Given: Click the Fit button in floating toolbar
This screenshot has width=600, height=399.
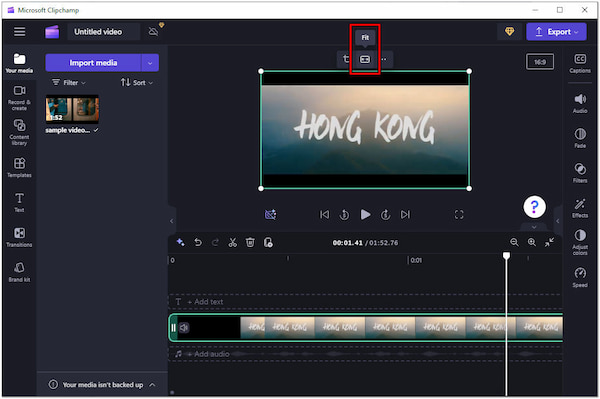Looking at the screenshot, I should (x=365, y=59).
